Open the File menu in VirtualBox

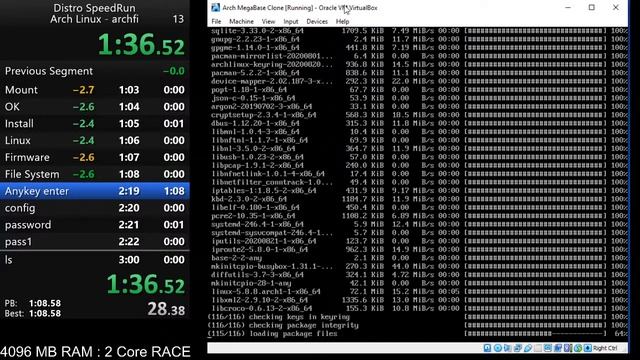click(216, 21)
